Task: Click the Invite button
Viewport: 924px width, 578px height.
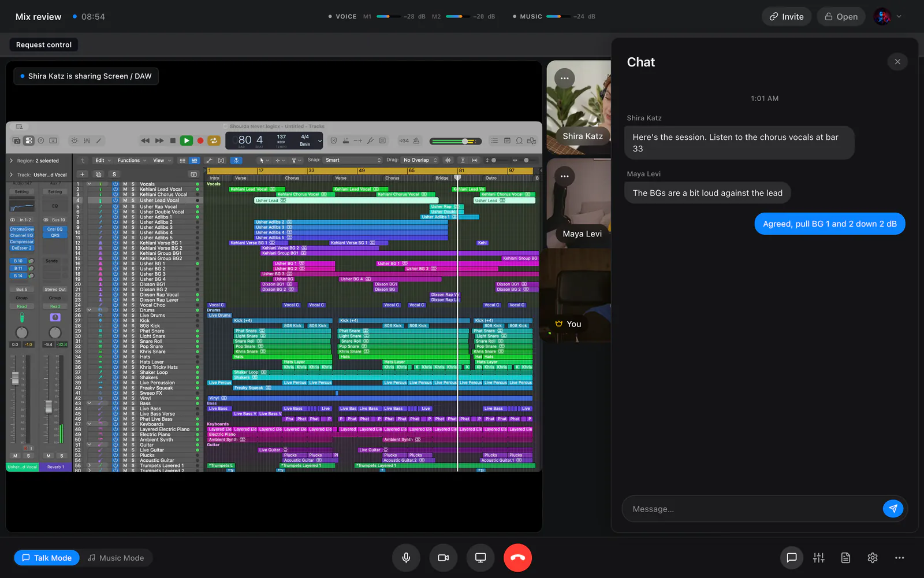Action: (x=787, y=17)
